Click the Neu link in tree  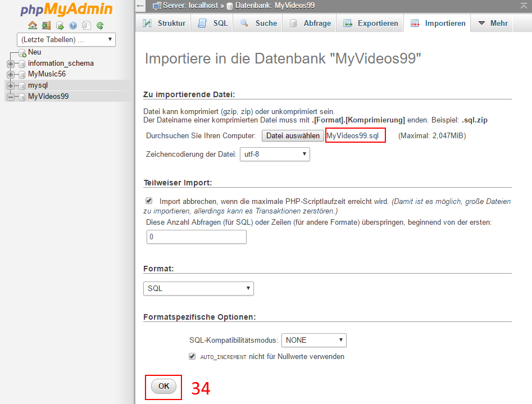35,52
